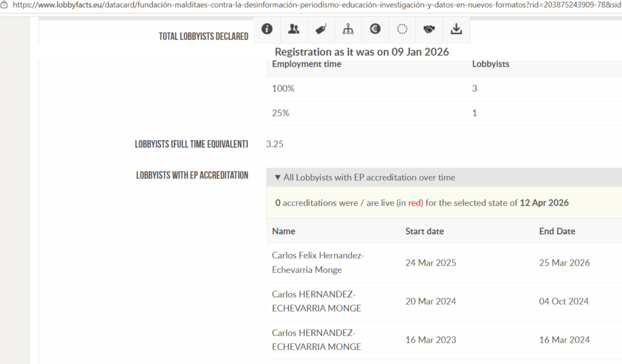The width and height of the screenshot is (622, 364).
Task: Open the organisation hierarchy icon
Action: click(x=348, y=29)
